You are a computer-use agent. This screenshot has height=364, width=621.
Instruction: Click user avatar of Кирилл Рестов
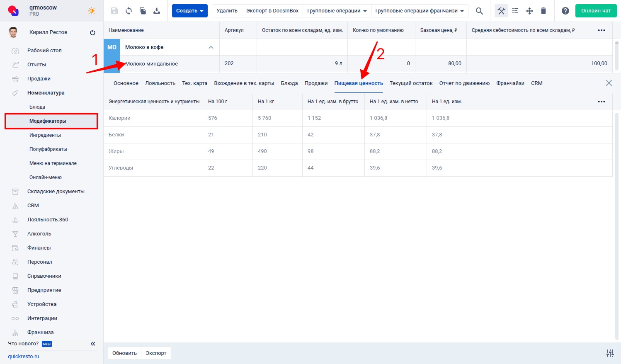(13, 32)
